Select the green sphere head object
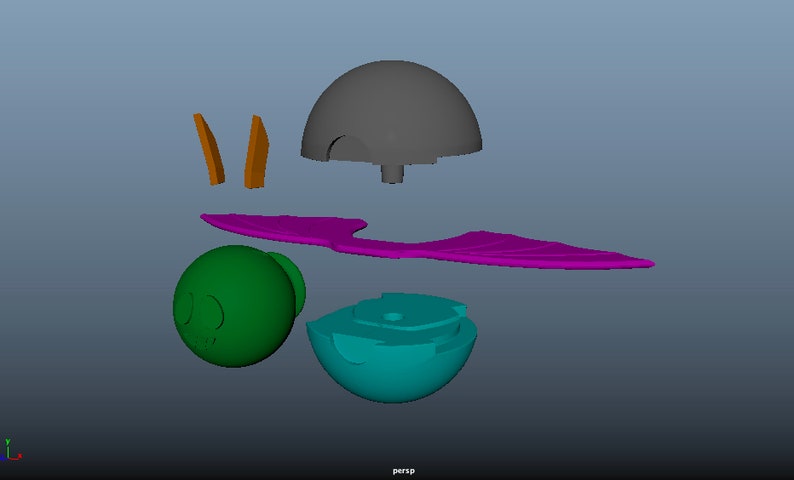794x480 pixels. tap(234, 306)
